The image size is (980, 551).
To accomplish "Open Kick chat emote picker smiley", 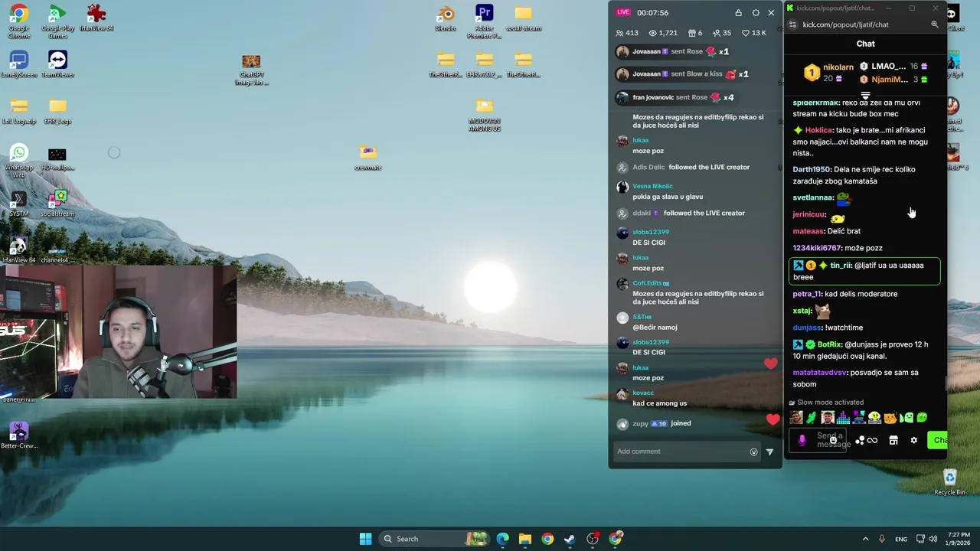I will click(x=834, y=440).
